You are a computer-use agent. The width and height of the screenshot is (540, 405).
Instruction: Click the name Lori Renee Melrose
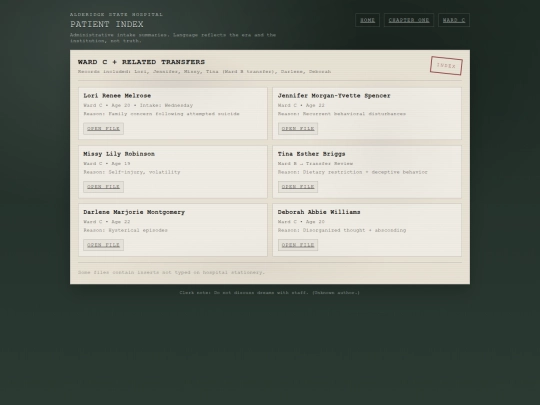pyautogui.click(x=117, y=96)
